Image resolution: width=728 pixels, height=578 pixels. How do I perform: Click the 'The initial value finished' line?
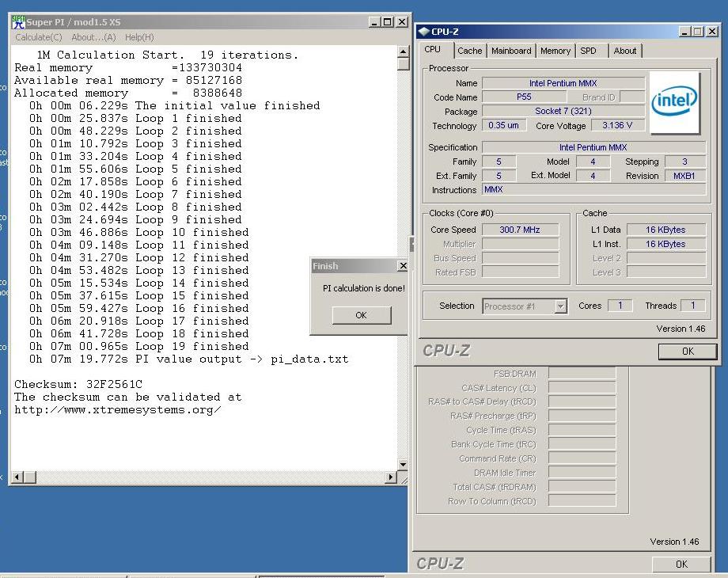(x=175, y=105)
